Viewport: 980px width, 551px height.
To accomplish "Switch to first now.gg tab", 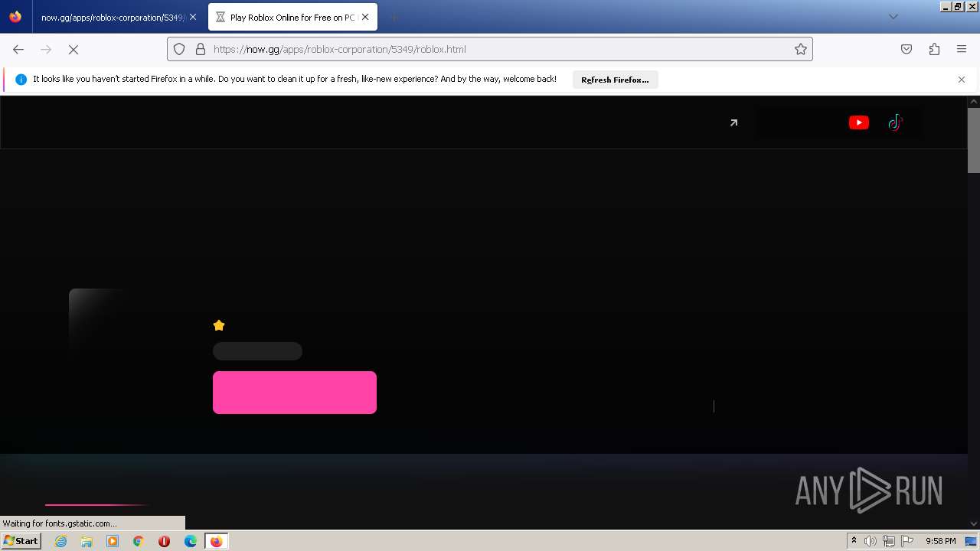I will click(x=113, y=17).
